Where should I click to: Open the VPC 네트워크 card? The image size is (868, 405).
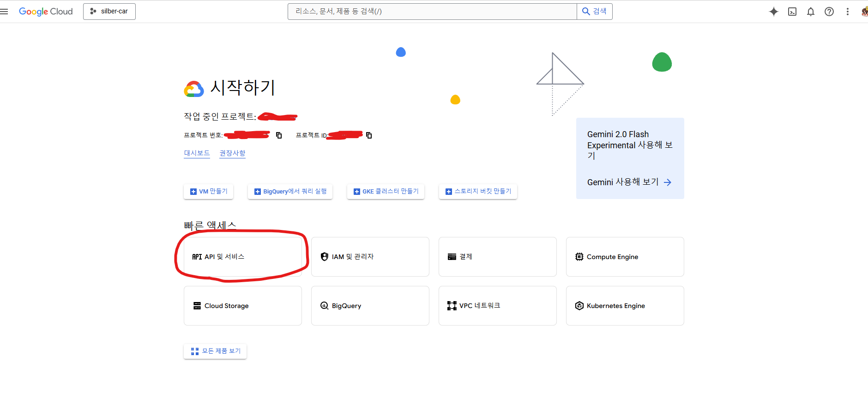(x=498, y=306)
